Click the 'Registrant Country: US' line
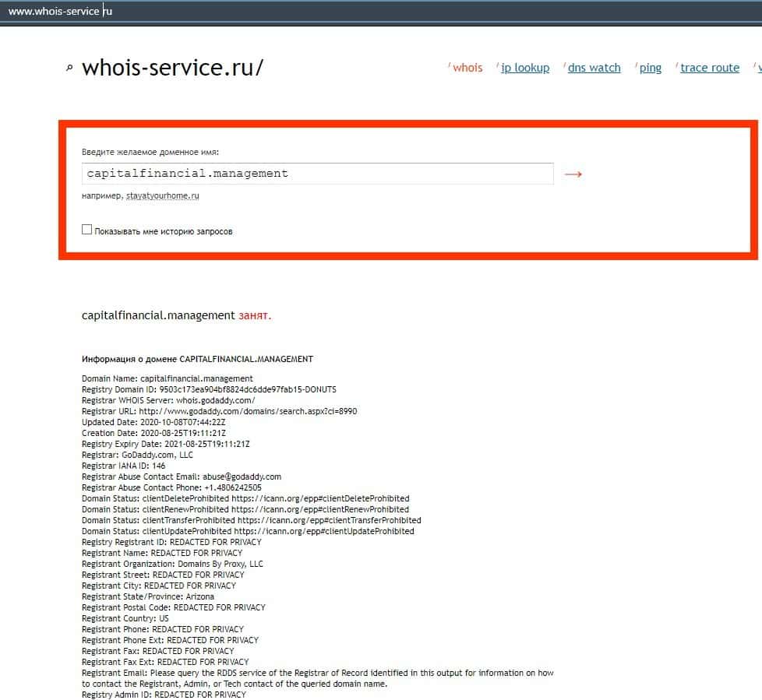The image size is (762, 700). (x=125, y=618)
